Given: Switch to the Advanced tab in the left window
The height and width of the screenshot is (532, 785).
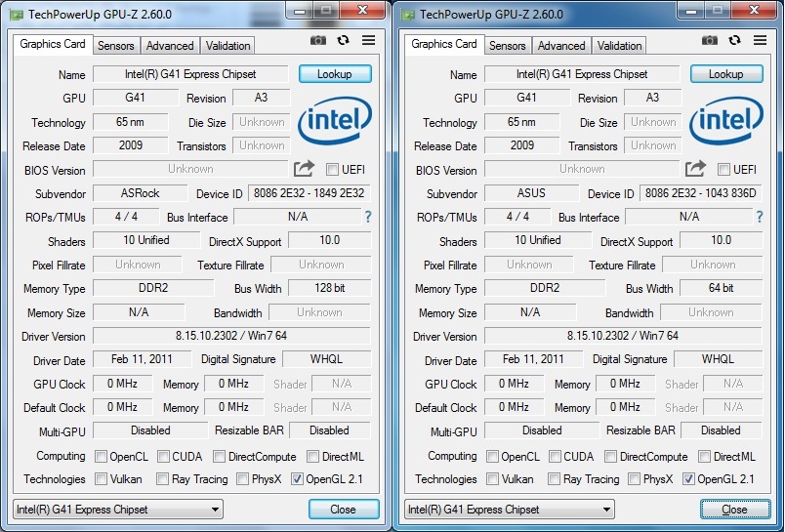Looking at the screenshot, I should click(170, 46).
